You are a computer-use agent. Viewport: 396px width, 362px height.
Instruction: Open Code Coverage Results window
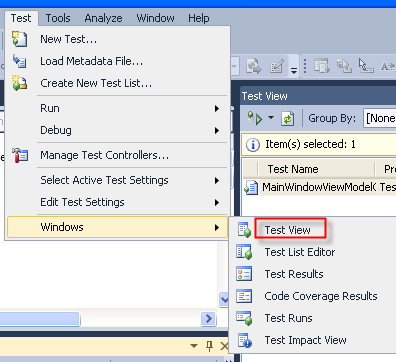click(321, 296)
